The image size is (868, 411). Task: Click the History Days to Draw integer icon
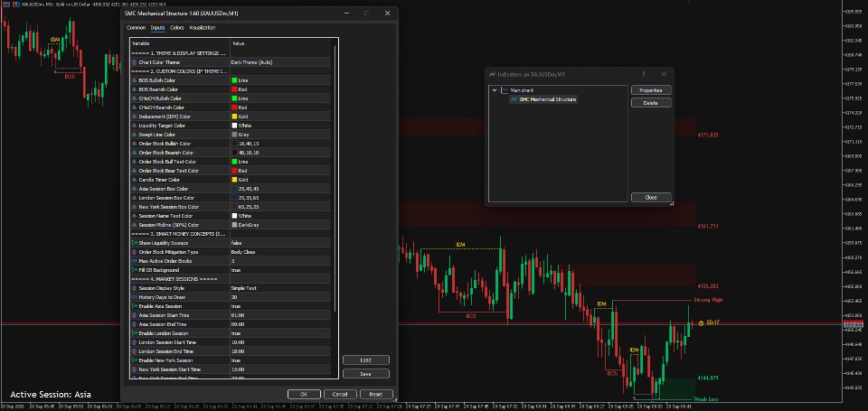click(x=134, y=297)
